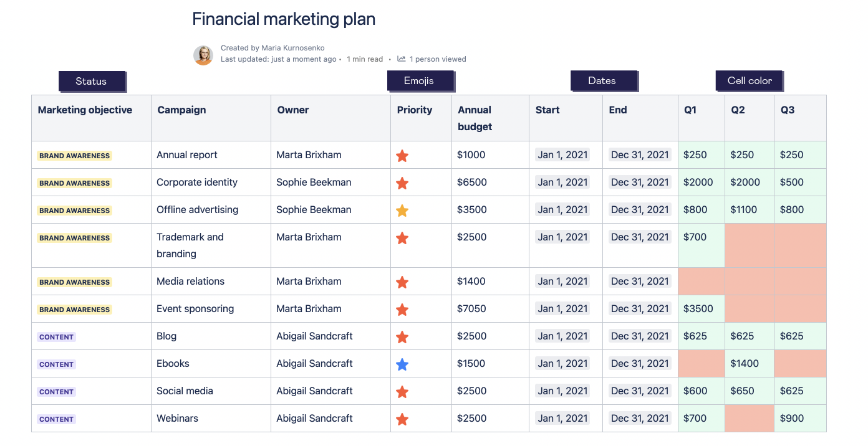Click the BRAND AWARENESS tag for Media relations
868x446 pixels.
pos(74,282)
